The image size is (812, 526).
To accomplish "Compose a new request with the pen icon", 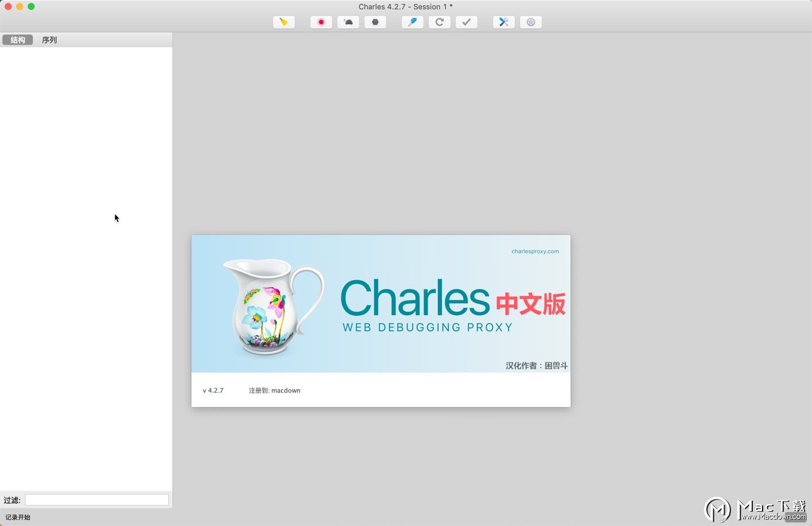I will (413, 22).
